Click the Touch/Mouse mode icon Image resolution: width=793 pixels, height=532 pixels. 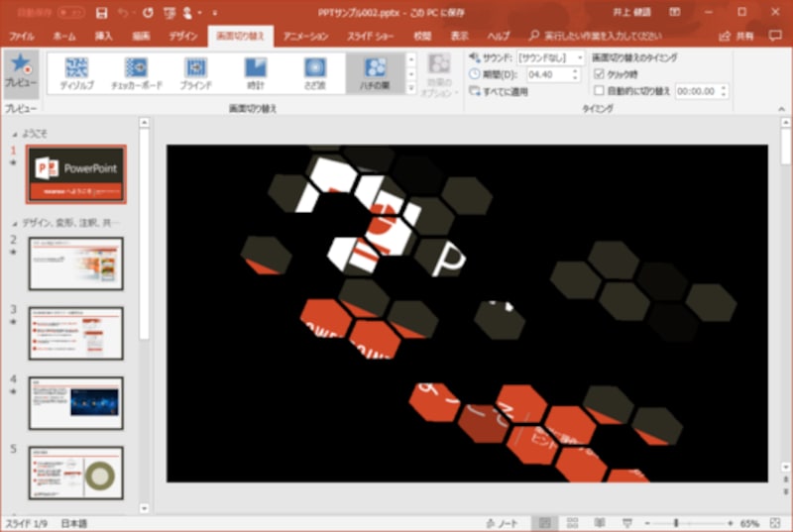pos(187,13)
